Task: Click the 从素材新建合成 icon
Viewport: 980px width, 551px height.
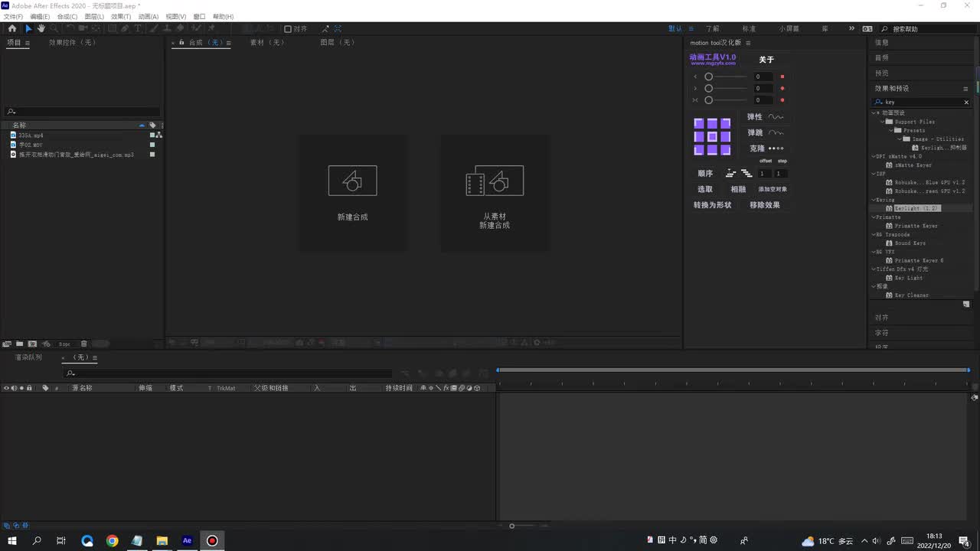Action: 495,181
